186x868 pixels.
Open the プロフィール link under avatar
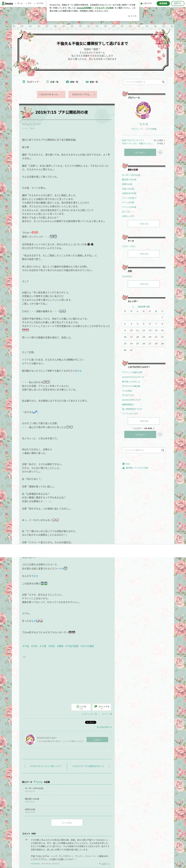[x=137, y=129]
